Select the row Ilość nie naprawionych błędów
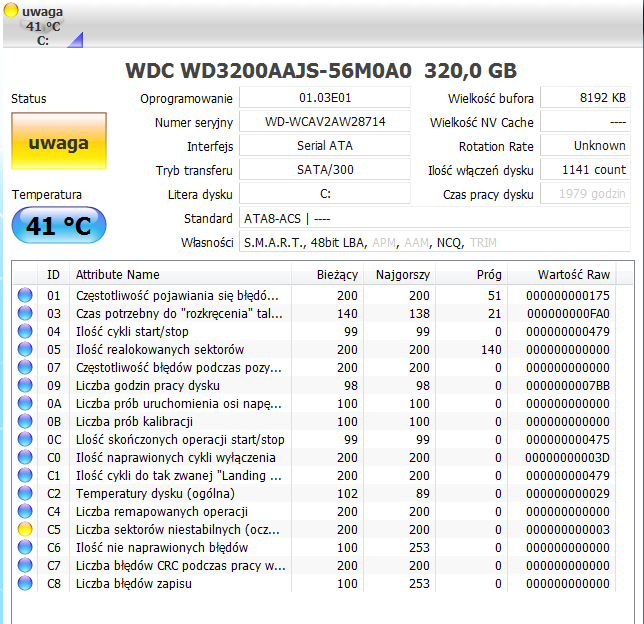Image resolution: width=644 pixels, height=624 pixels. 316,548
